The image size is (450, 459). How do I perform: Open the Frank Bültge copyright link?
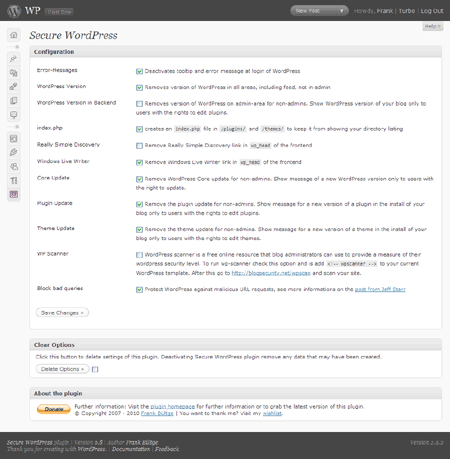click(x=157, y=413)
